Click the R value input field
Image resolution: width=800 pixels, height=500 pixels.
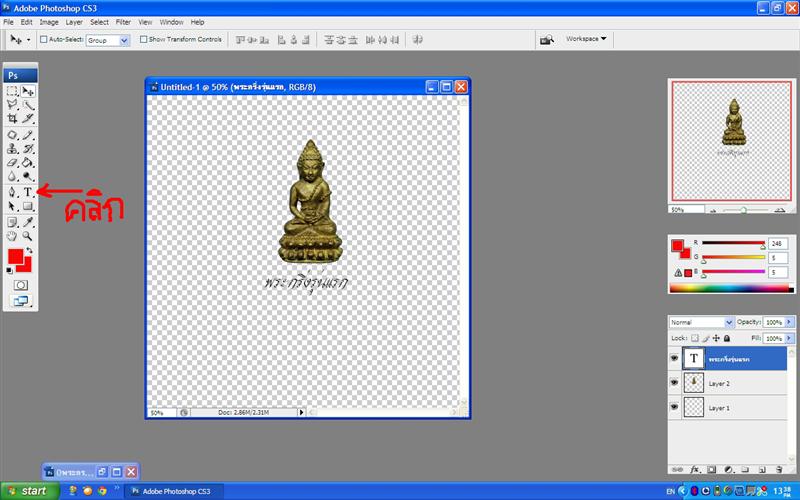point(777,243)
